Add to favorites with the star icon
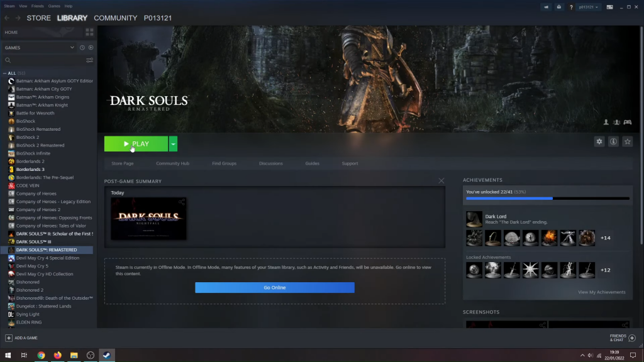The image size is (644, 362). [627, 141]
